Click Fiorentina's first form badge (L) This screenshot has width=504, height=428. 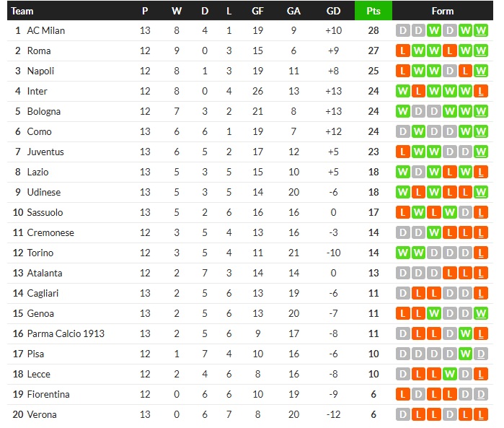(x=402, y=394)
